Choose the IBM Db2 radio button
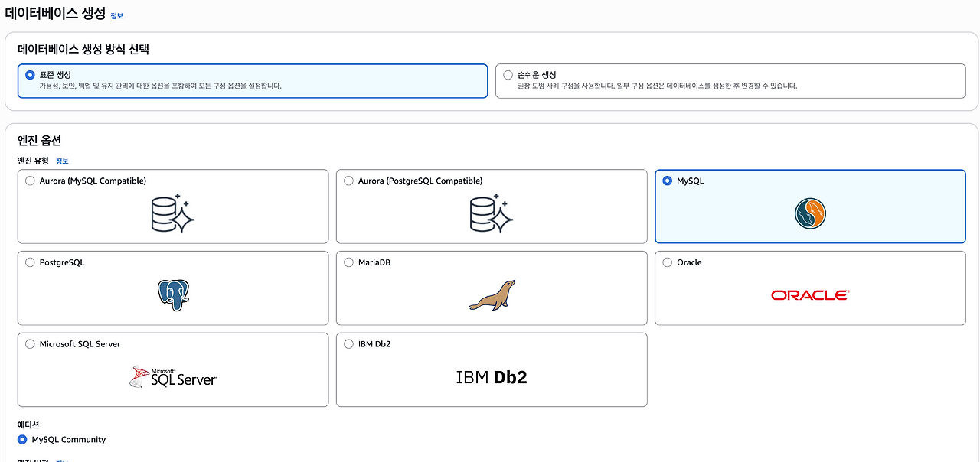This screenshot has height=462, width=980. coord(349,344)
